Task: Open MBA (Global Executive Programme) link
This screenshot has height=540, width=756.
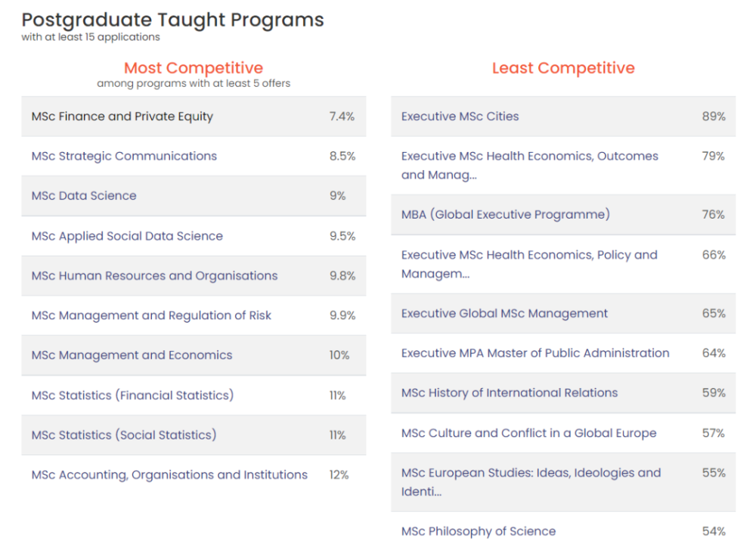Action: [505, 215]
